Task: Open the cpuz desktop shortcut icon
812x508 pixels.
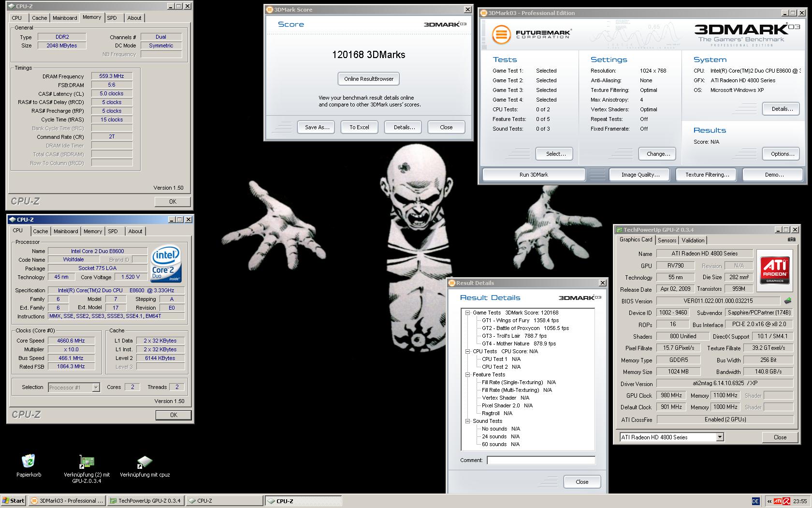Action: point(145,462)
